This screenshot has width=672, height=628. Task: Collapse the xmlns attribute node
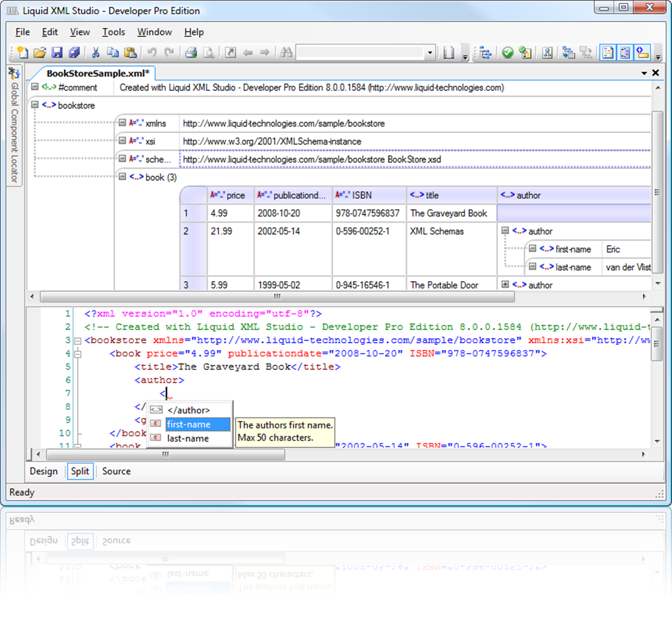point(122,123)
